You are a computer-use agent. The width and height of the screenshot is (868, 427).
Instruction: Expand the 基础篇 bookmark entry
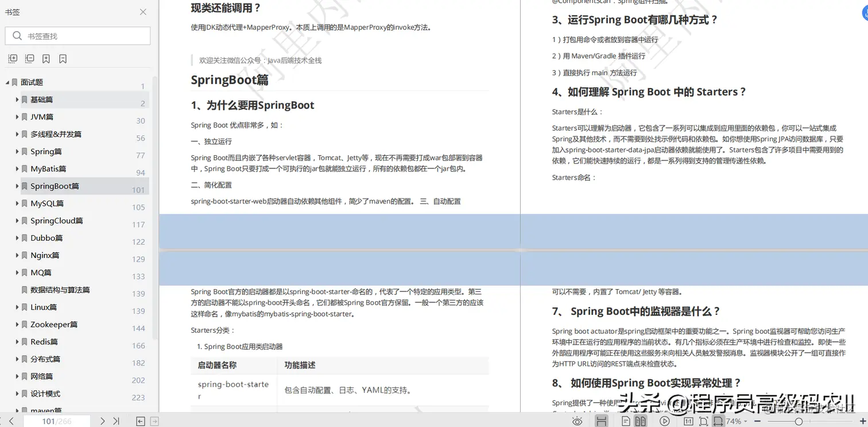[x=17, y=99]
